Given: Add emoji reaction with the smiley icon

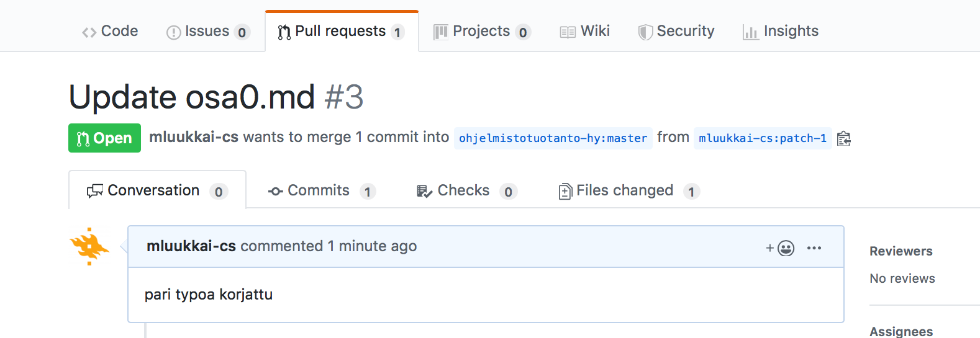Looking at the screenshot, I should pos(781,248).
